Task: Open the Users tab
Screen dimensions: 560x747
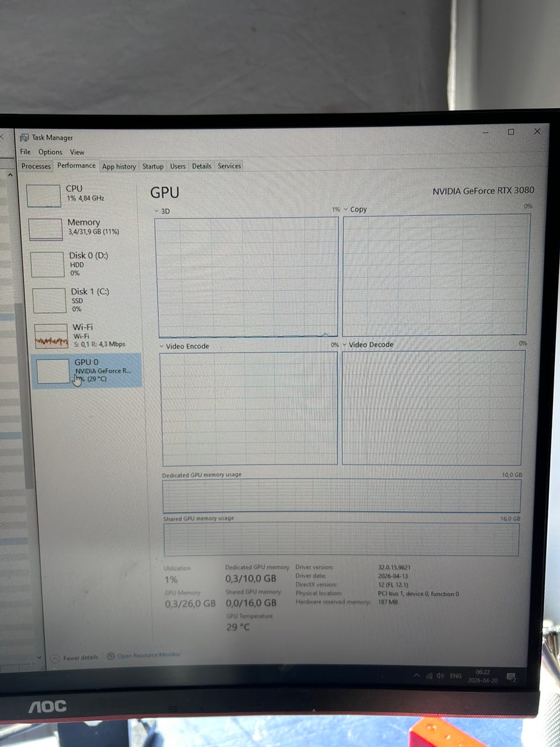Action: (x=178, y=166)
